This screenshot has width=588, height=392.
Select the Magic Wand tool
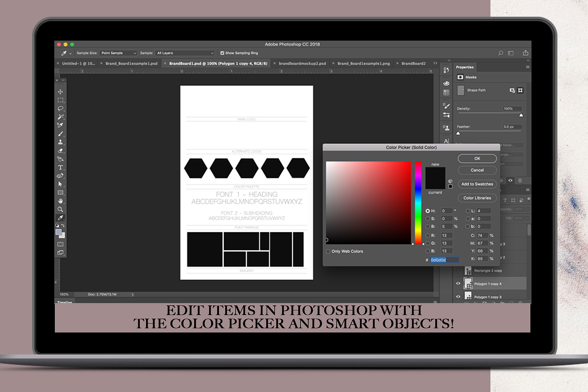[x=61, y=117]
